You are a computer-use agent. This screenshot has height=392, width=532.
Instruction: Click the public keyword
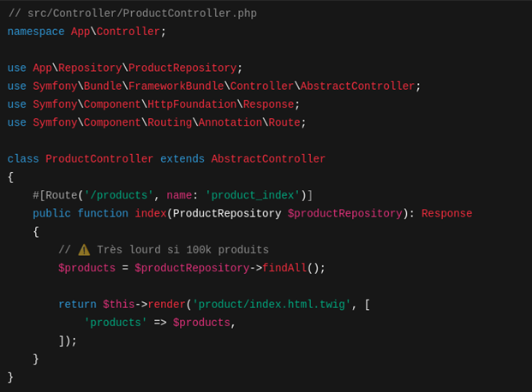(52, 213)
